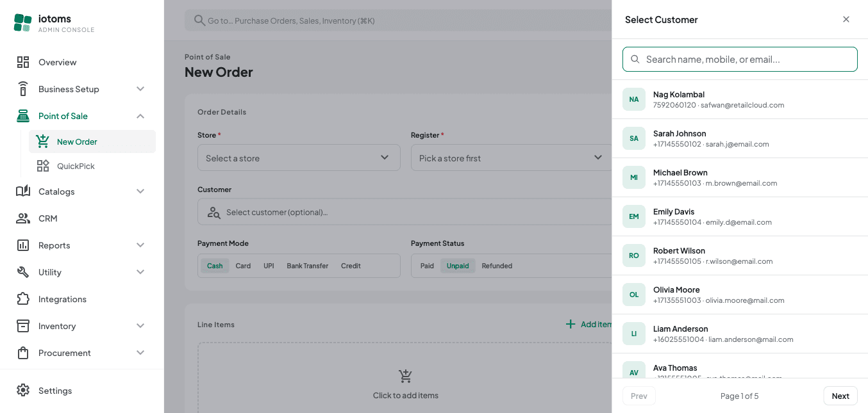Select UPI payment mode

click(x=269, y=266)
